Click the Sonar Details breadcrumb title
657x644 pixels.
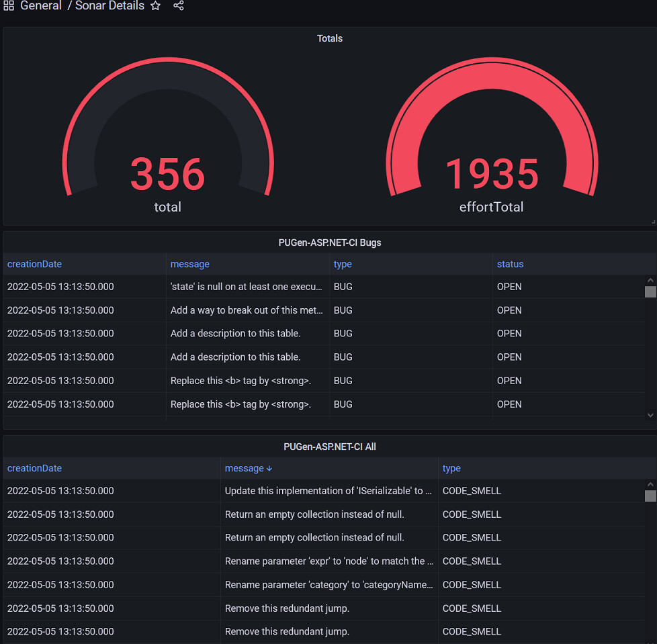109,6
